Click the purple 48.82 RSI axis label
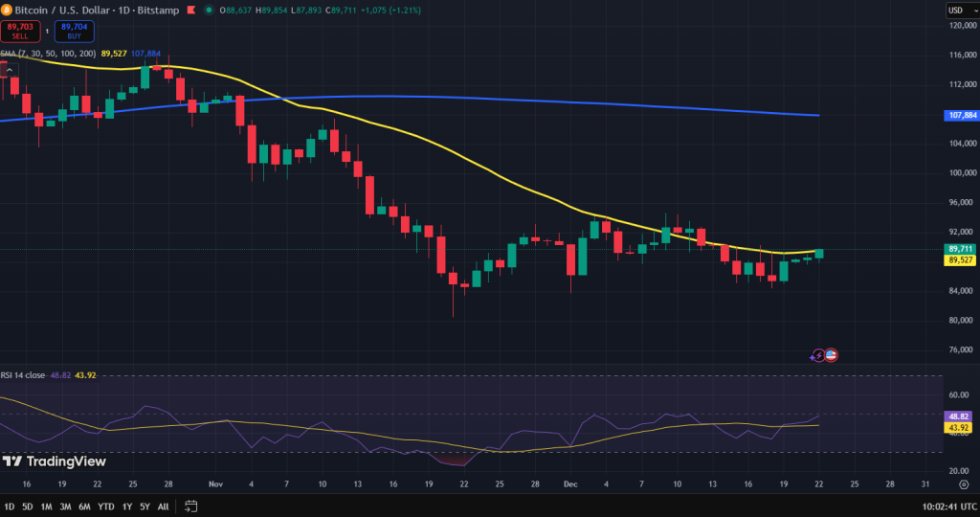Screen dimensions: 980x517 [959, 416]
